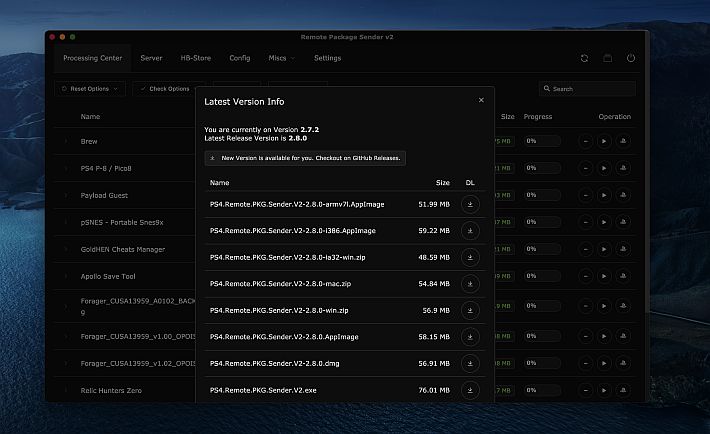Expand the pSNES - Portable Snes9x row
This screenshot has height=434, width=710.
(x=66, y=222)
